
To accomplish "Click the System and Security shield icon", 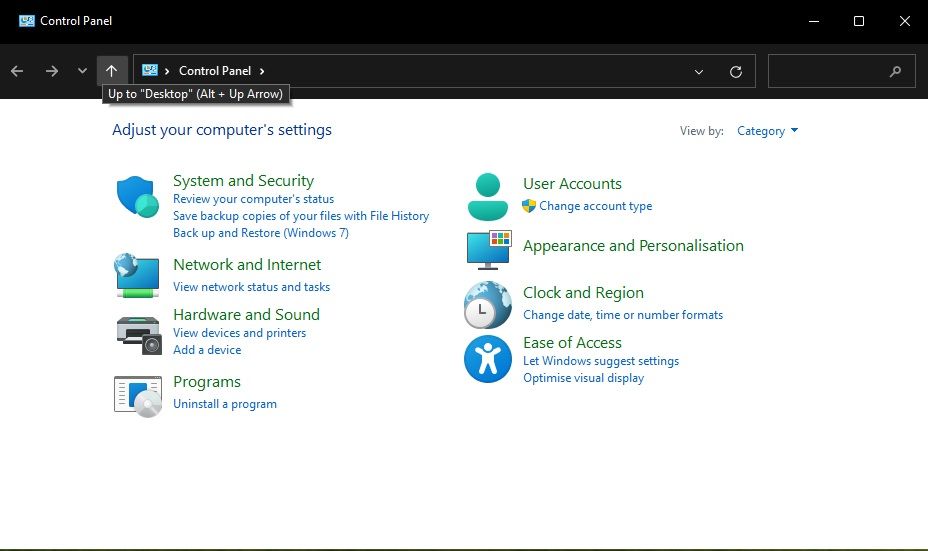I will (137, 196).
